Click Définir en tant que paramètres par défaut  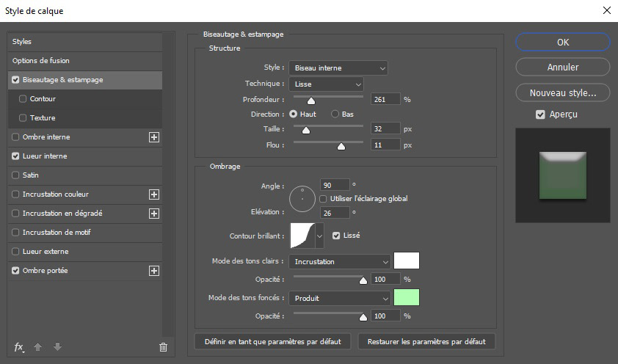(273, 341)
